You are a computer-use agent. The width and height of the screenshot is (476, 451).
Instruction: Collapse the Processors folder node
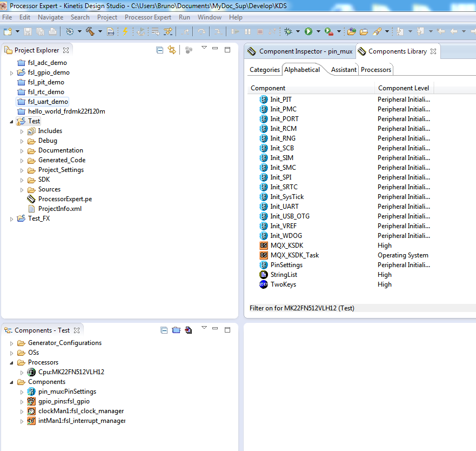(11, 363)
